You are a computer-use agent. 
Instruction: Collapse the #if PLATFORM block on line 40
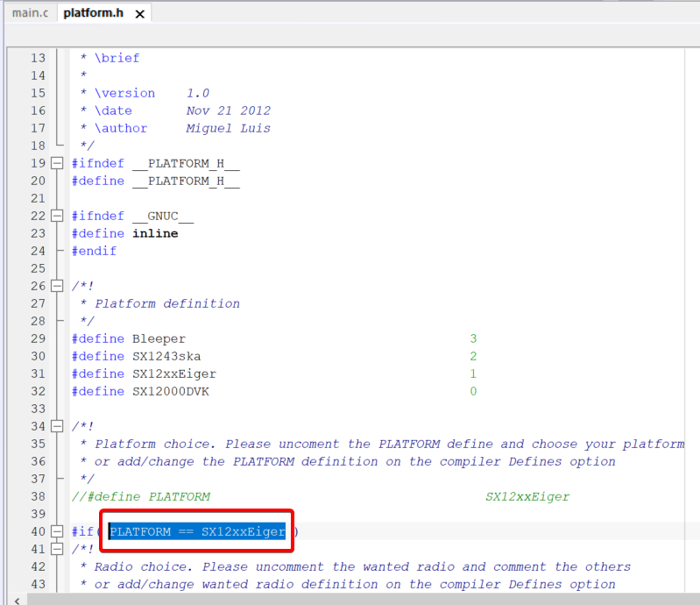click(58, 531)
